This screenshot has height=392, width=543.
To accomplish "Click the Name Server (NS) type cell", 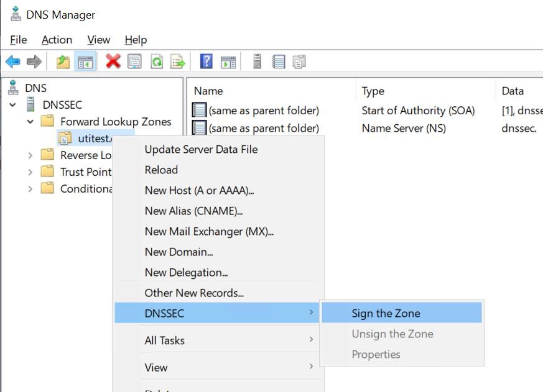I will pos(404,128).
